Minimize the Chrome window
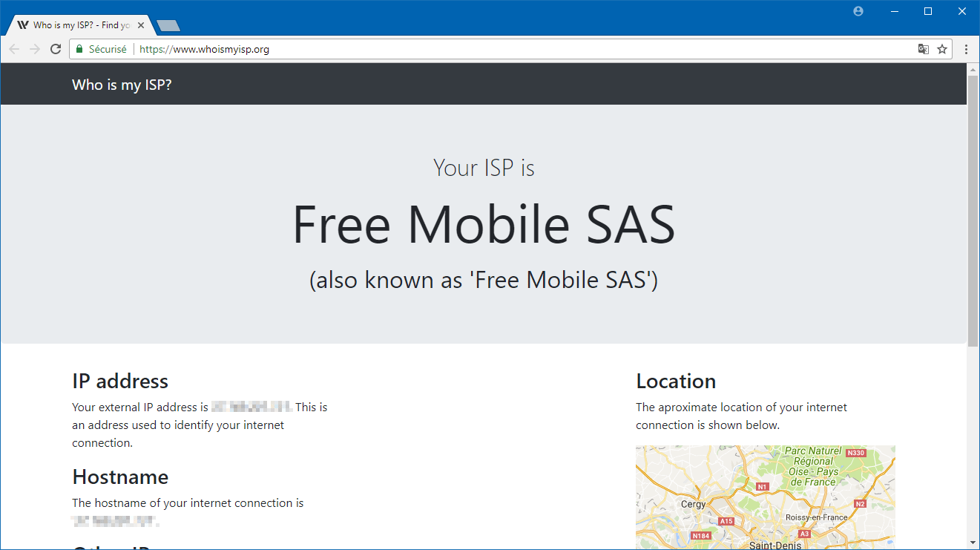This screenshot has height=550, width=980. 895,11
